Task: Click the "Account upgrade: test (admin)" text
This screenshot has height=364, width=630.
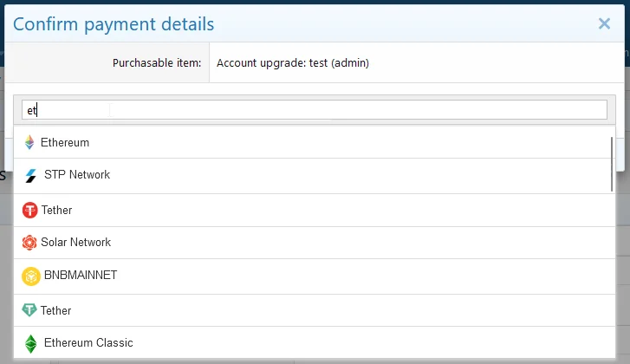Action: [x=293, y=63]
